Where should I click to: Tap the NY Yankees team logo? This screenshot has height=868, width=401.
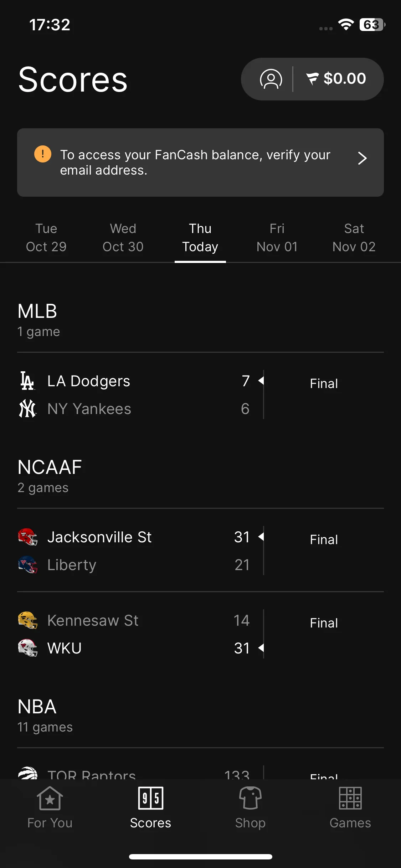pos(27,409)
